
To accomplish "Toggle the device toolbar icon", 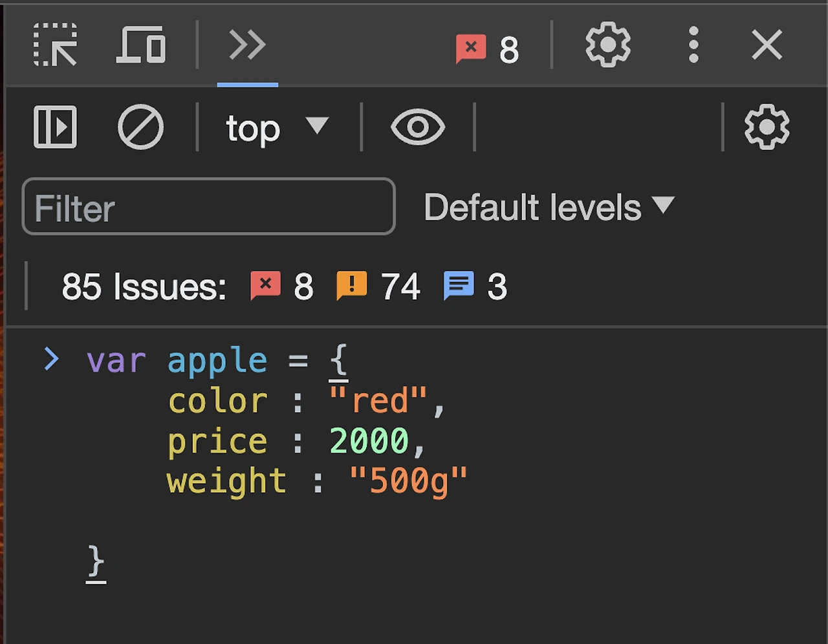I will pos(141,45).
